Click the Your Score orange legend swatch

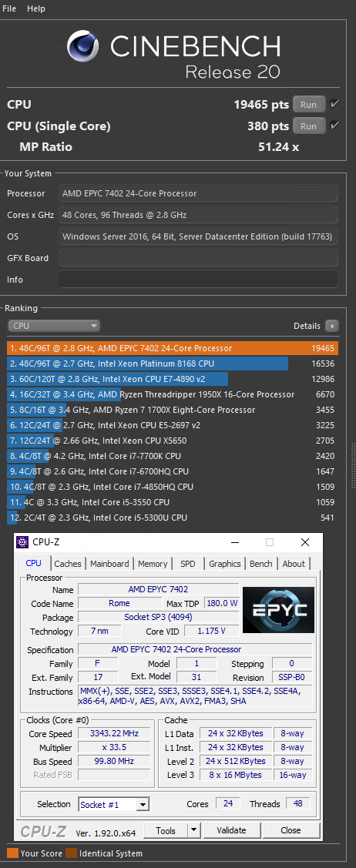(x=12, y=853)
